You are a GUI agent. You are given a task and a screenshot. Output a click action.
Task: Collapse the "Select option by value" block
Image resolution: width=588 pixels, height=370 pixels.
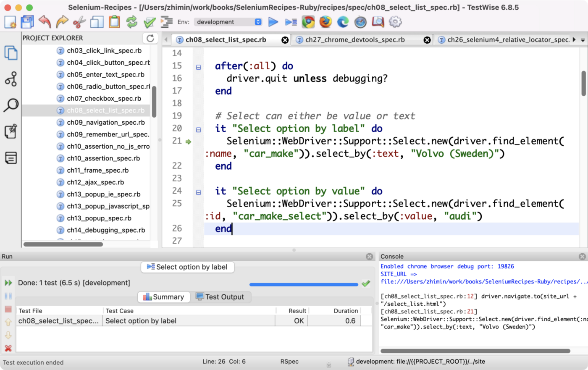coord(199,192)
